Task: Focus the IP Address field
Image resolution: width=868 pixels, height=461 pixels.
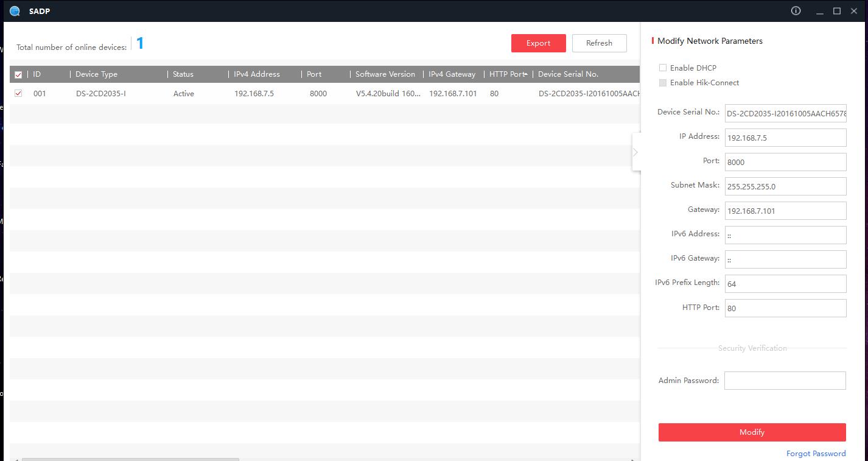Action: pos(785,138)
